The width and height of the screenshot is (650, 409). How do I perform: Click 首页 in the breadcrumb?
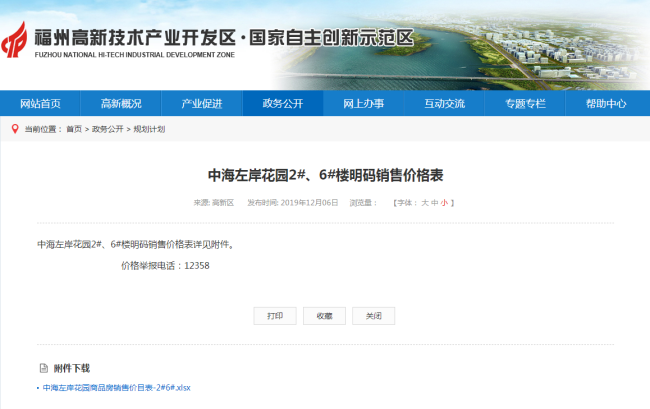click(74, 129)
